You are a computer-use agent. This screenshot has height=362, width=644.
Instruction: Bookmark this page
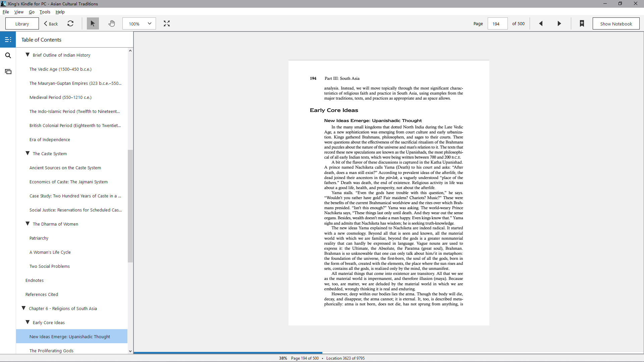(582, 23)
